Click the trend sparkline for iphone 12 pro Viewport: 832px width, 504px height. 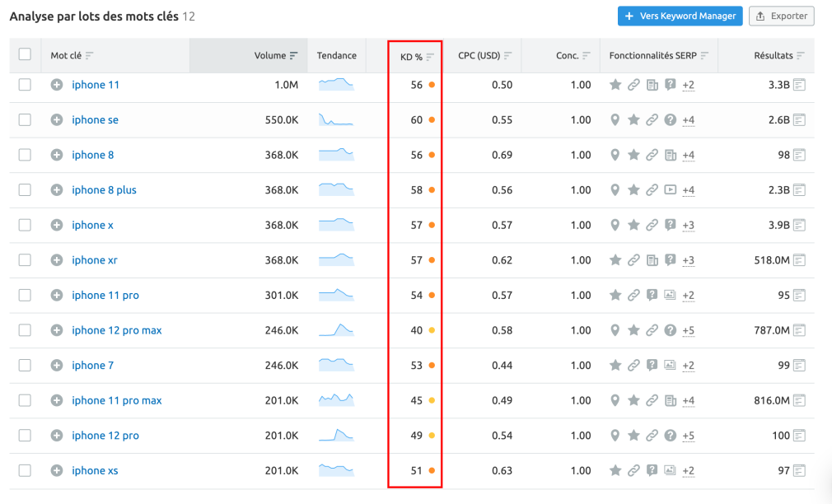(x=336, y=435)
